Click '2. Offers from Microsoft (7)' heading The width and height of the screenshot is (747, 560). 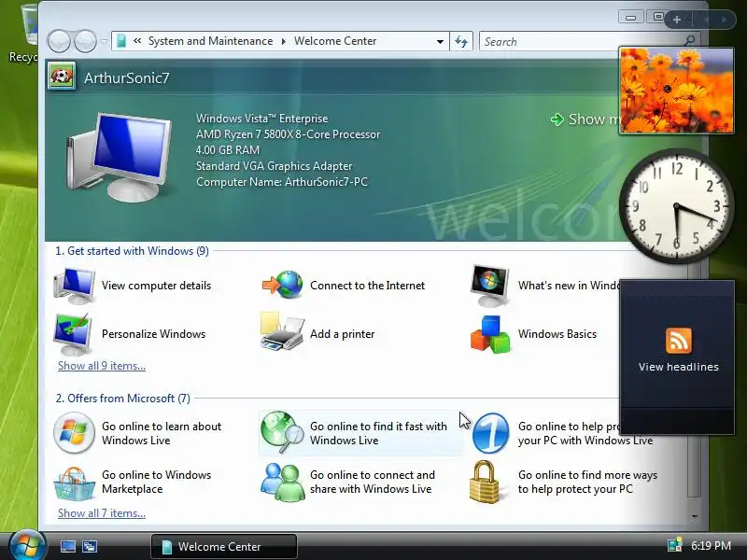(123, 399)
